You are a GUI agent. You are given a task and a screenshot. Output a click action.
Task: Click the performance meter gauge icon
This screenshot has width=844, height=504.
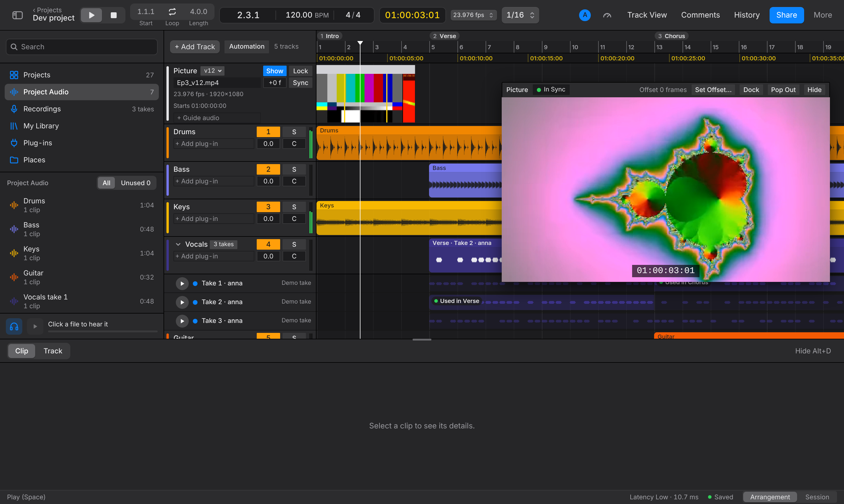point(607,15)
